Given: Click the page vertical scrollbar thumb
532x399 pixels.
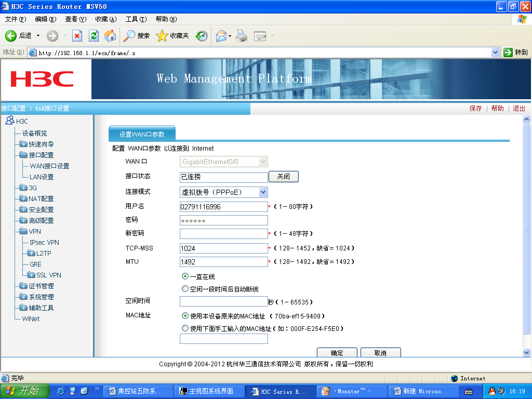Looking at the screenshot, I should [526, 229].
